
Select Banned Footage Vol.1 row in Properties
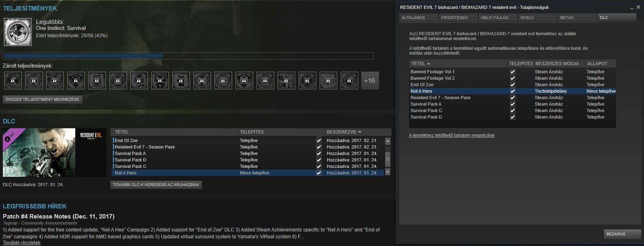click(513, 72)
